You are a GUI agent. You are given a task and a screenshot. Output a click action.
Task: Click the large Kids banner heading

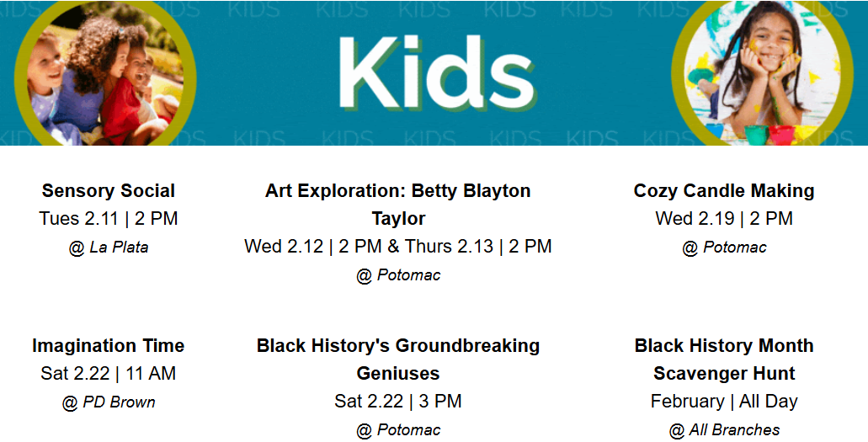pos(435,72)
